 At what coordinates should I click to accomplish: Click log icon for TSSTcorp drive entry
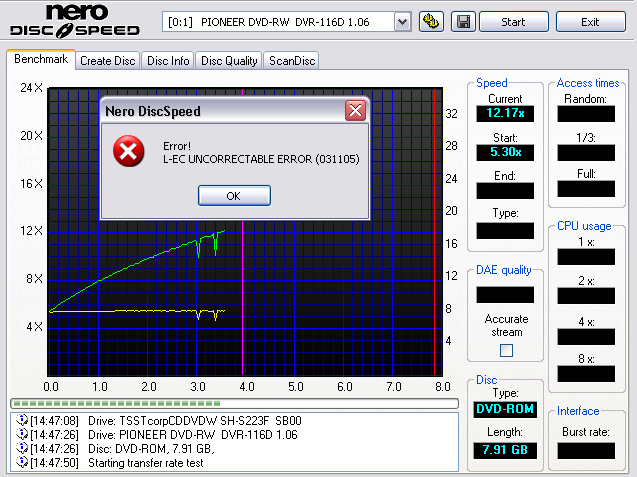21,421
